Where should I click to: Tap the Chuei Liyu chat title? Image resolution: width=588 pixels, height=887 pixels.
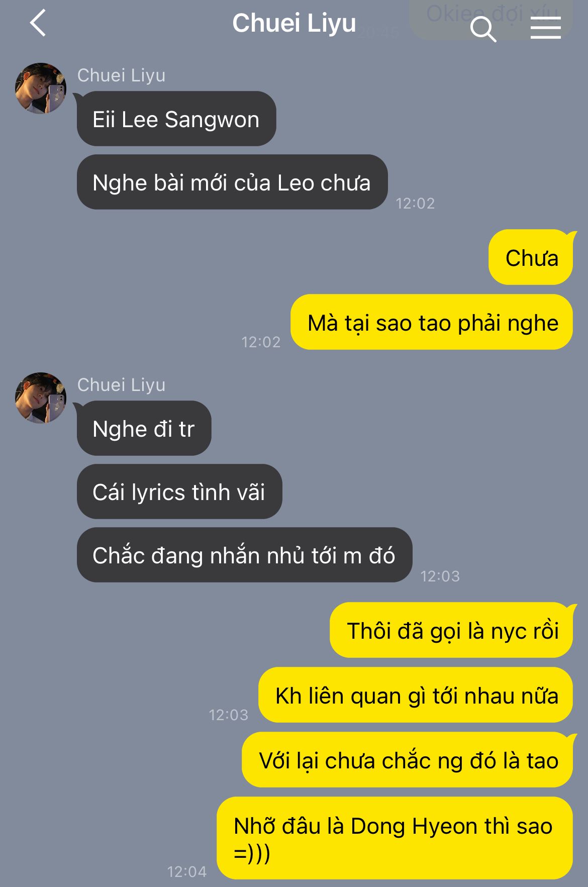294,24
